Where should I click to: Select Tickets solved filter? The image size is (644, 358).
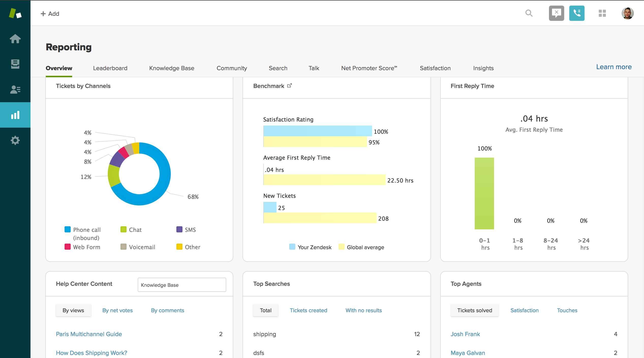[474, 310]
